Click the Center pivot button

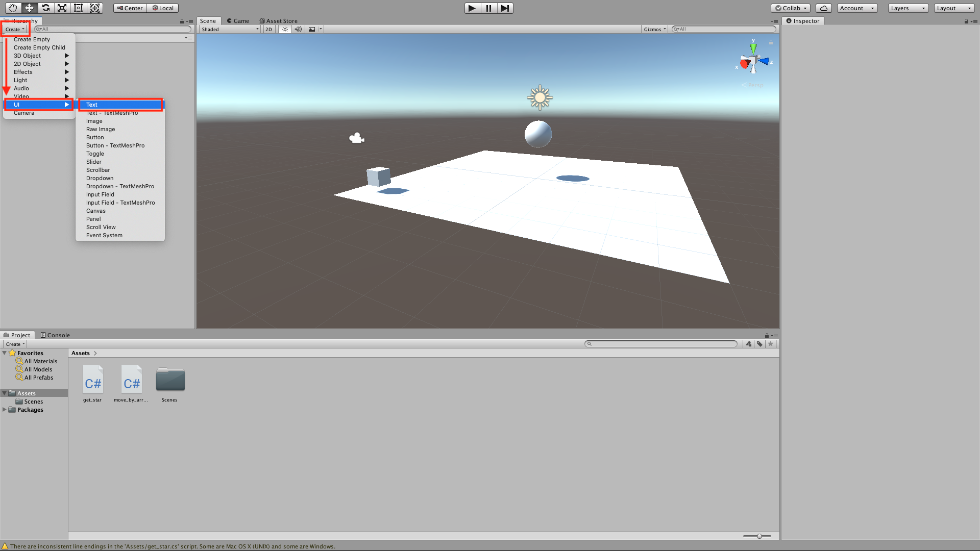pyautogui.click(x=129, y=8)
